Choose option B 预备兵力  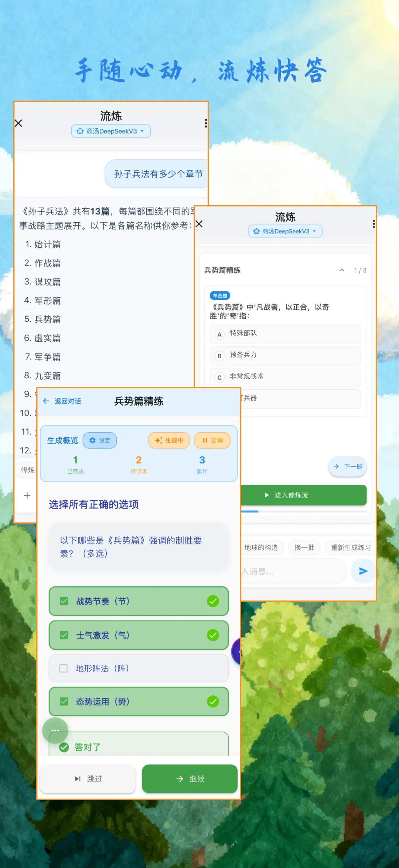coord(285,356)
